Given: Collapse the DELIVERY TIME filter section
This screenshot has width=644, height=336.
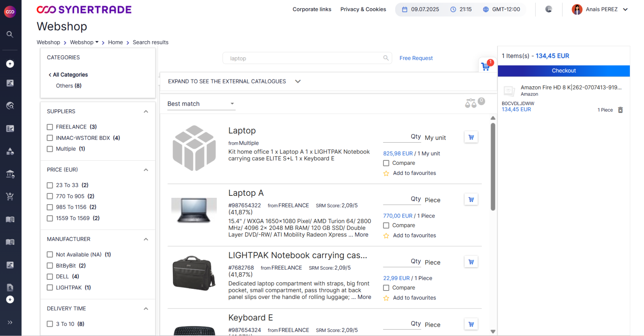Looking at the screenshot, I should tap(146, 309).
